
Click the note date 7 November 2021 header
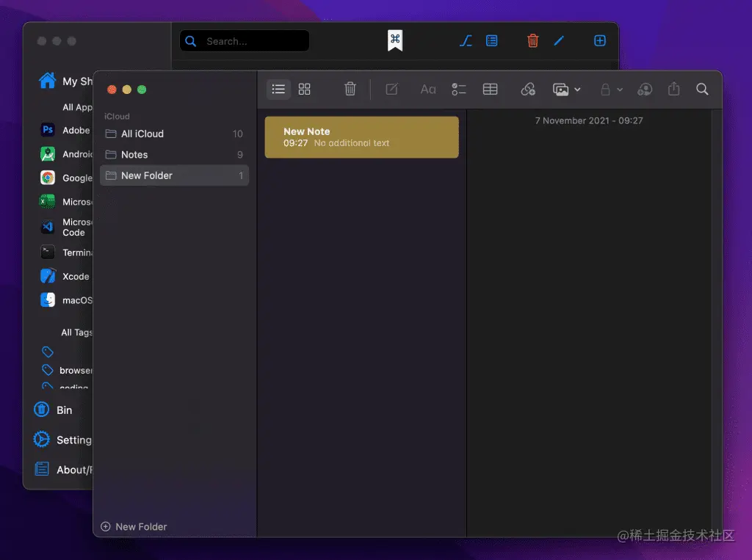(589, 121)
